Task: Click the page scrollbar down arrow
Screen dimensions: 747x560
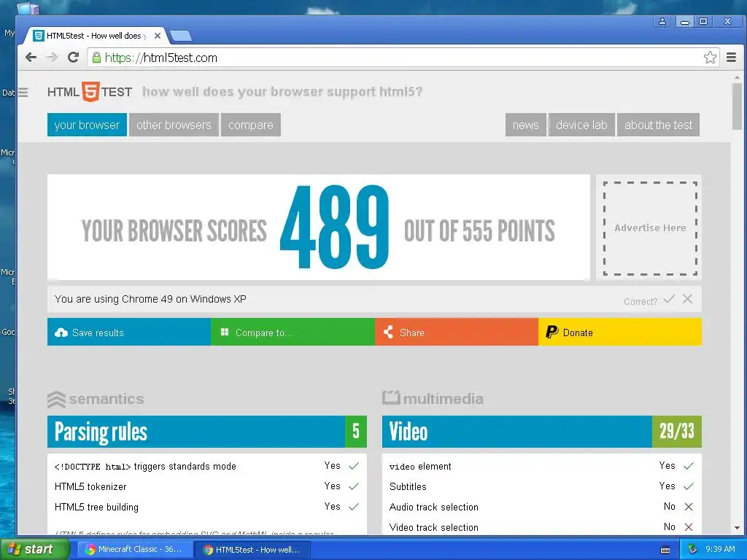Action: [737, 528]
